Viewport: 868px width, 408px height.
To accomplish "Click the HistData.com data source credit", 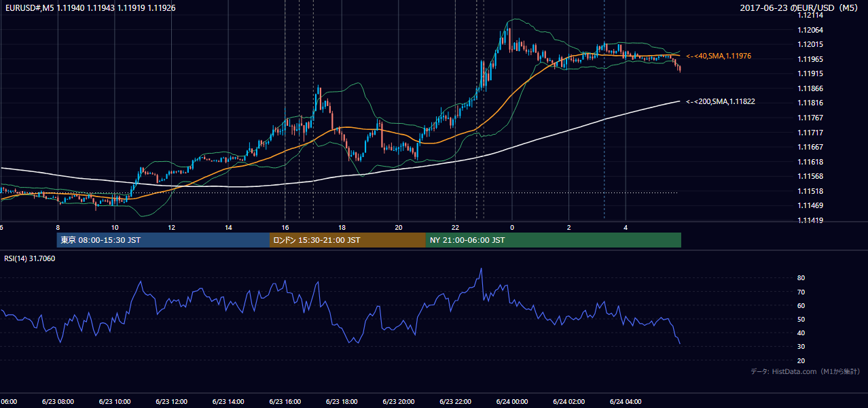I will 806,371.
